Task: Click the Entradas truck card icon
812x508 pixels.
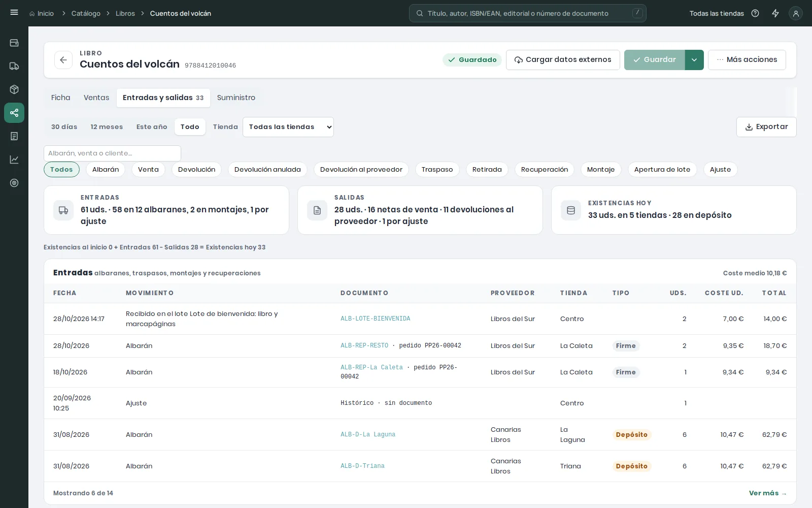Action: click(x=63, y=210)
